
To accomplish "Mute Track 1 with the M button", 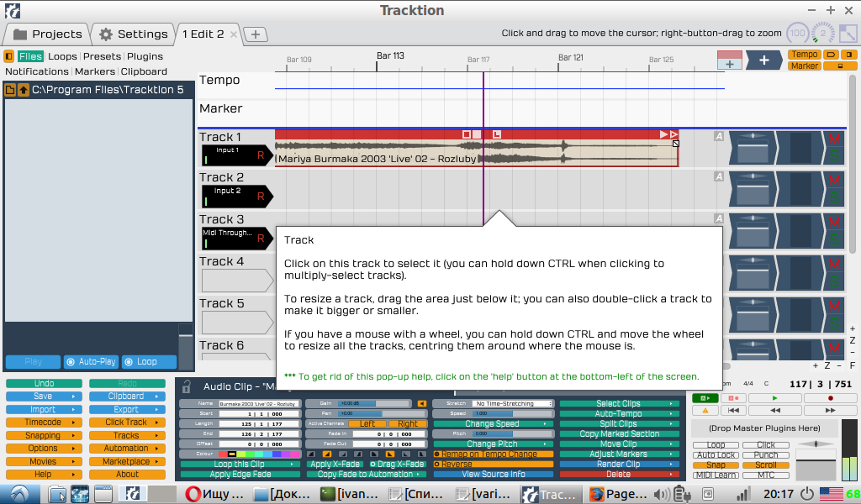I will (x=834, y=139).
